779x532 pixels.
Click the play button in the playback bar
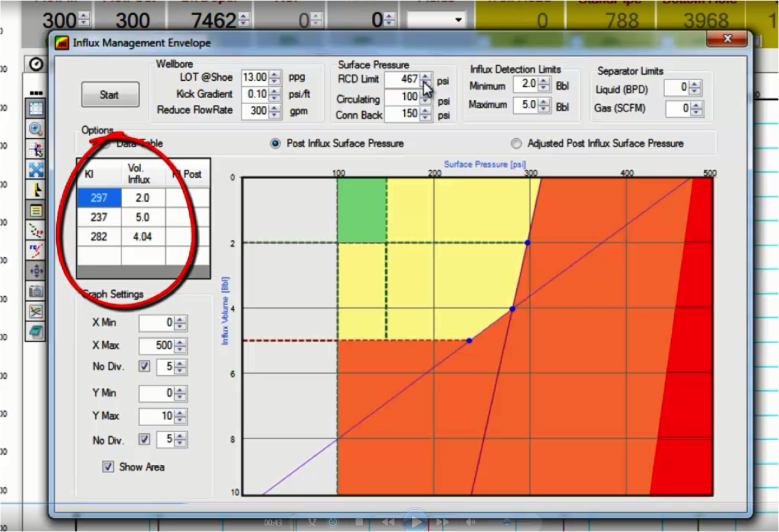pyautogui.click(x=416, y=522)
